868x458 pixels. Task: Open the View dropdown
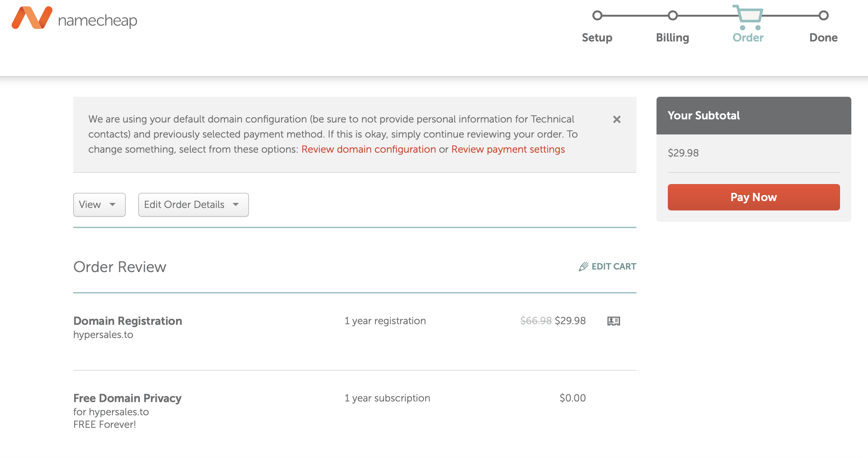[99, 204]
